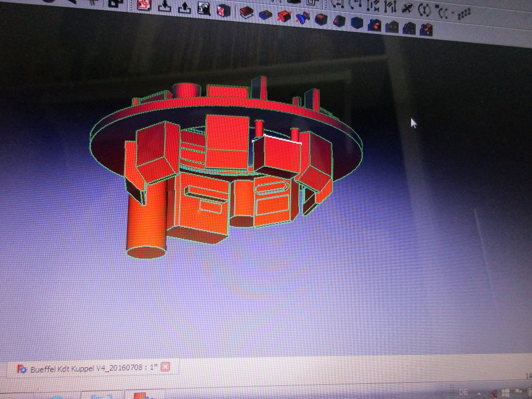Click the upward-arrow sketch toolbar icon
The image size is (532, 399).
click(184, 7)
